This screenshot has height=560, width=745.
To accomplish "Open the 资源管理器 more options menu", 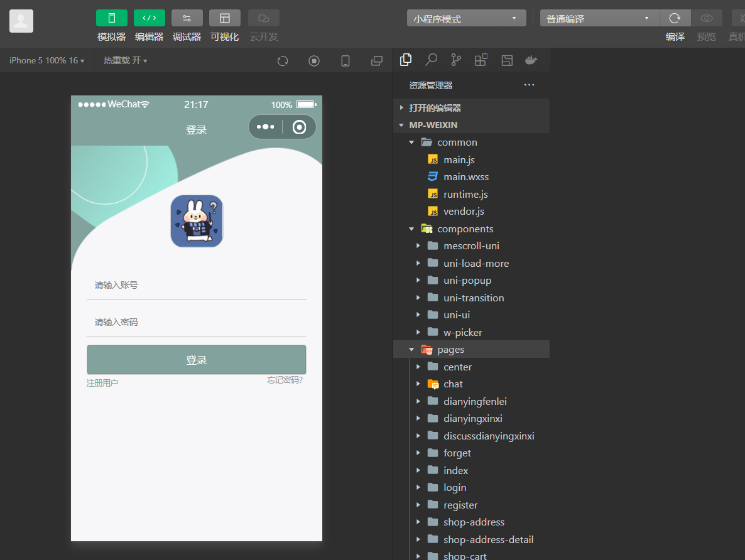I will [x=529, y=85].
